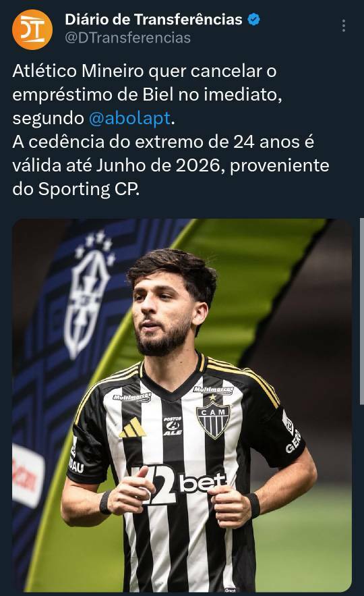Open the attached player photo
The image size is (364, 596).
(x=182, y=405)
